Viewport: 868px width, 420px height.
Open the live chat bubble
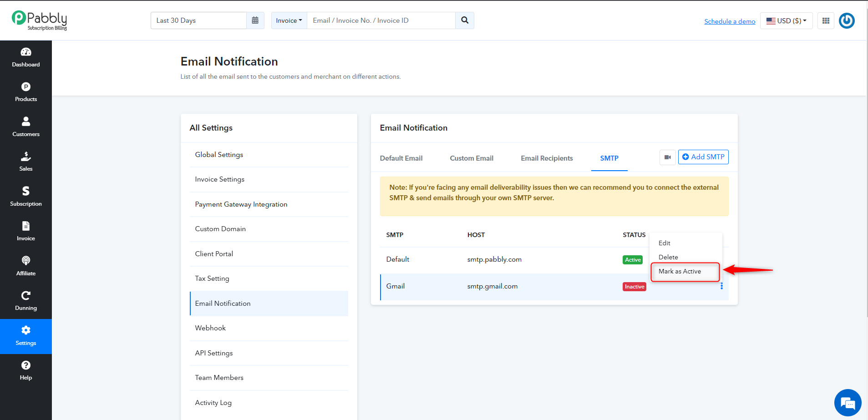[x=848, y=403]
